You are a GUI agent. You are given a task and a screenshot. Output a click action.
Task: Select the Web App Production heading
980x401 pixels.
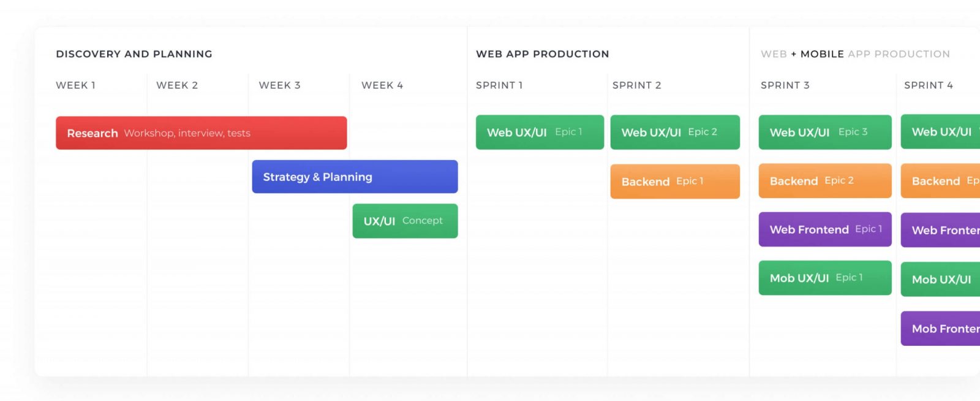click(542, 54)
